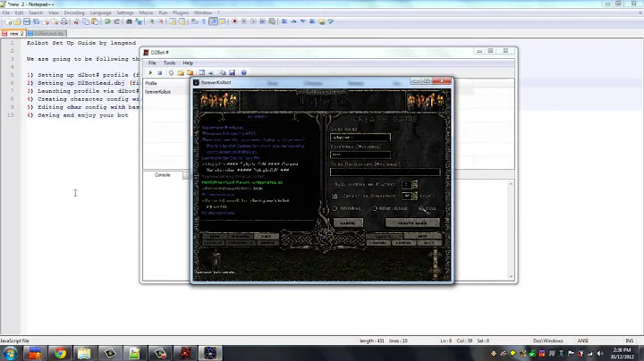Select the Nightmare difficulty radio button
Image resolution: width=644 pixels, height=361 pixels.
375,208
